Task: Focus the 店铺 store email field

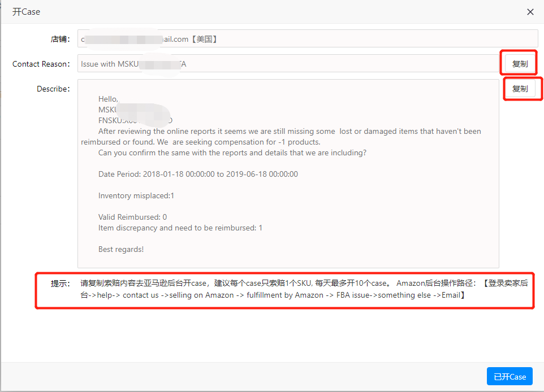Action: pos(307,39)
